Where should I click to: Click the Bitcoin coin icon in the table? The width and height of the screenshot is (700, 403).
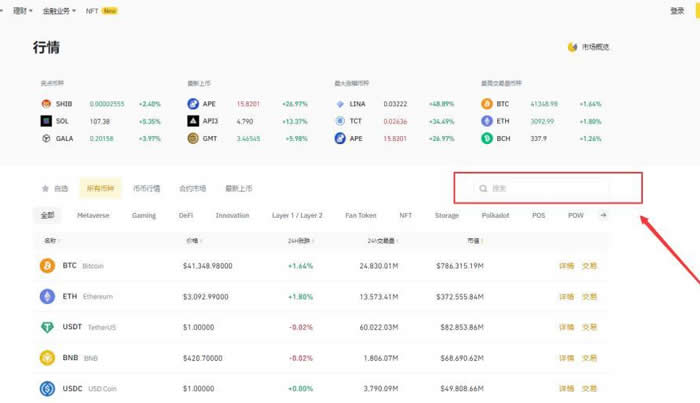point(46,266)
